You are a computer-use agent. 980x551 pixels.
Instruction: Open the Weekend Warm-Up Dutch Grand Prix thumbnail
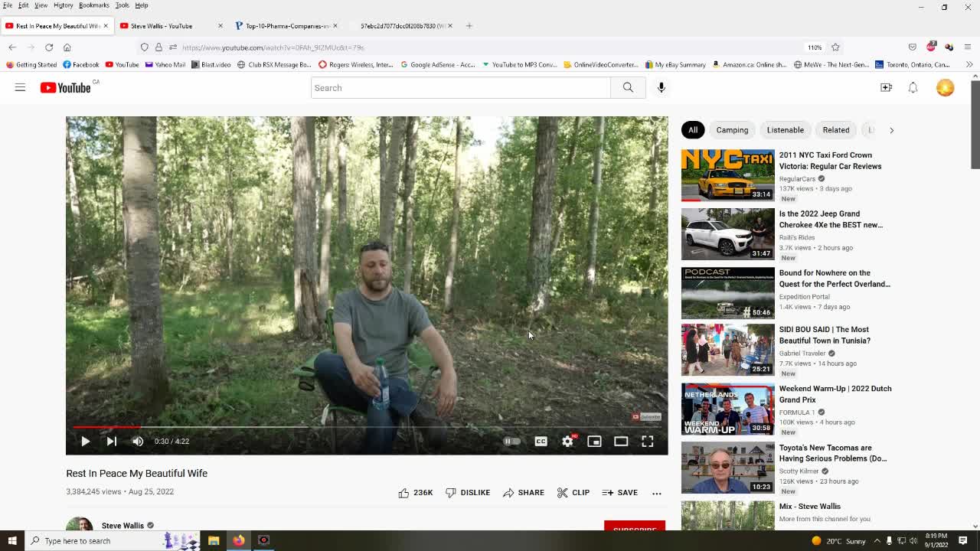tap(728, 409)
